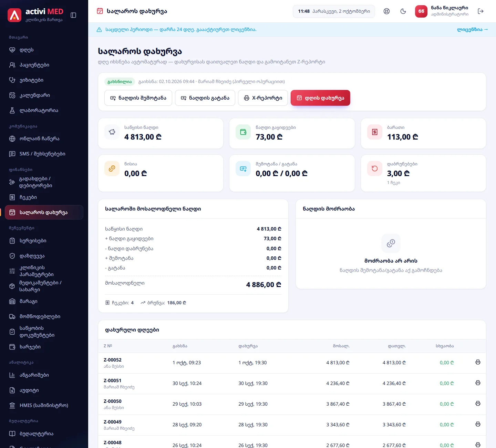This screenshot has height=448, width=496.
Task: Click the warning triangle icon in trial banner
Action: tap(99, 30)
